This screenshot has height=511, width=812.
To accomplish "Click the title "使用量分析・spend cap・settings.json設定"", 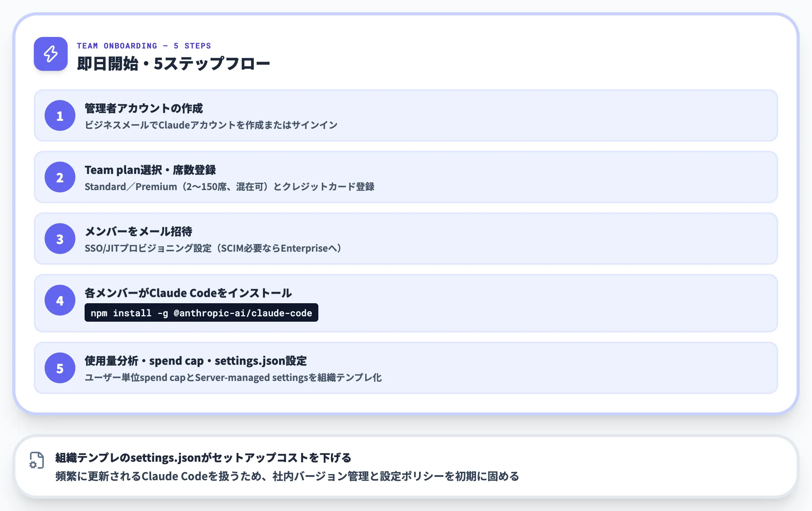I will pyautogui.click(x=196, y=361).
